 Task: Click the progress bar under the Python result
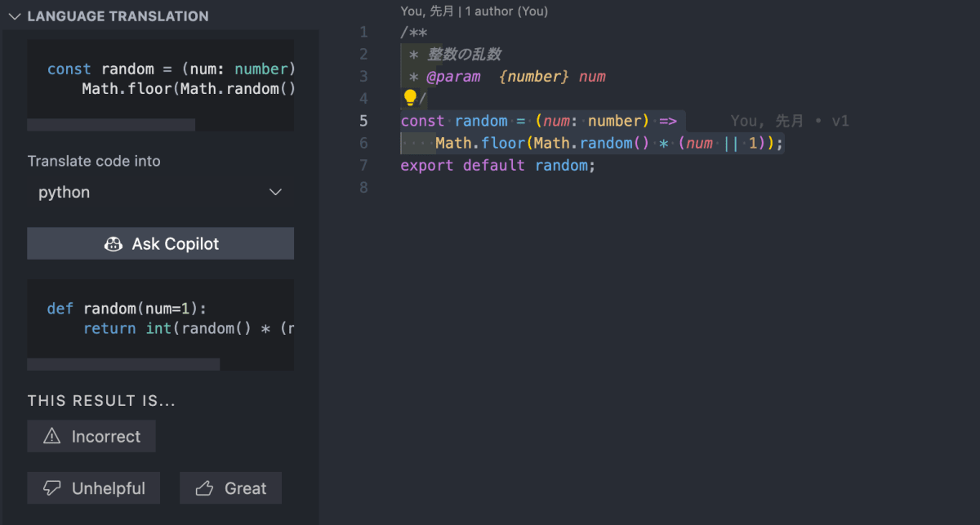[122, 364]
